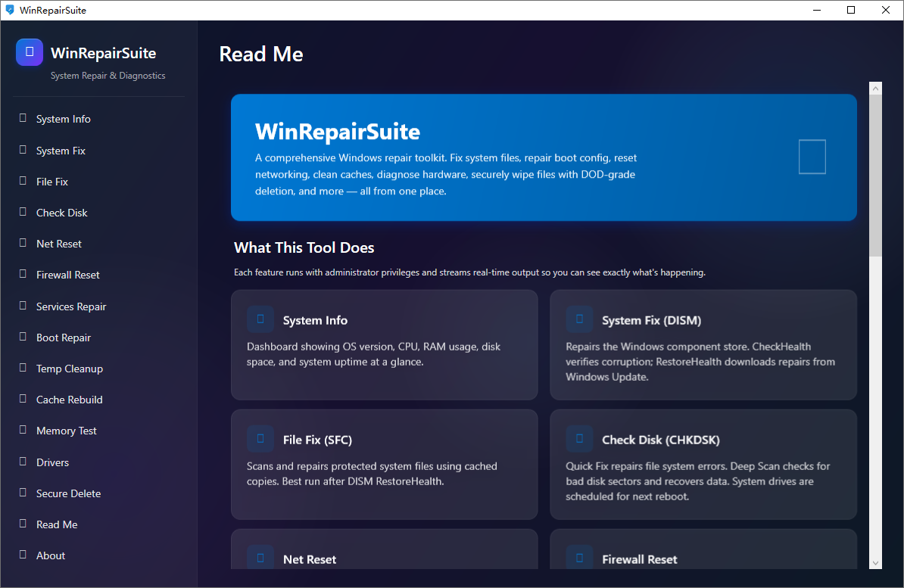
Task: Go to the Drivers section
Action: pos(98,463)
